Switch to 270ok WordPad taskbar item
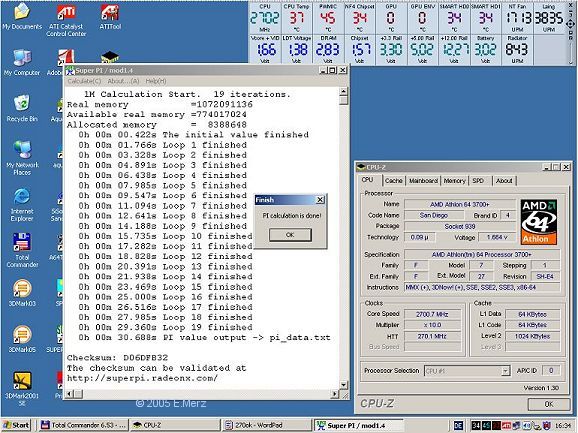578x433 pixels. tap(267, 425)
